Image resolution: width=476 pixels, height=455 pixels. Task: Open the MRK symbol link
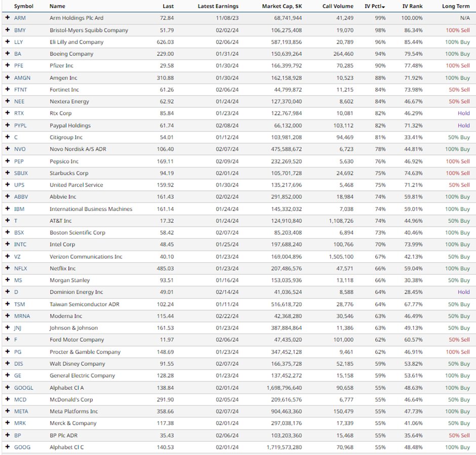tap(20, 423)
